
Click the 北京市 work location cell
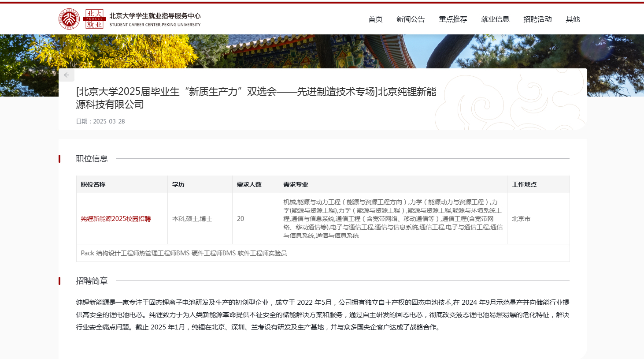pyautogui.click(x=538, y=219)
